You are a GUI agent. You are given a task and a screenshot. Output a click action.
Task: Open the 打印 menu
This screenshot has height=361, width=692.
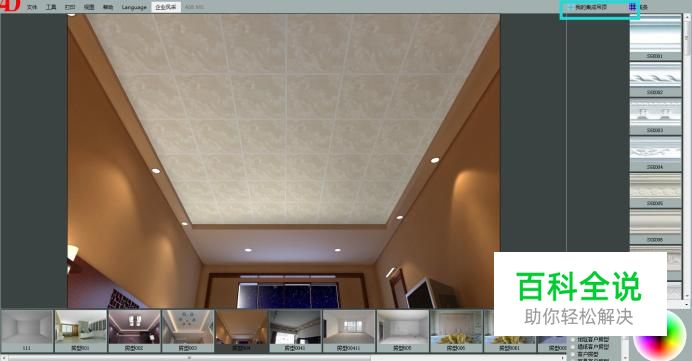[70, 7]
